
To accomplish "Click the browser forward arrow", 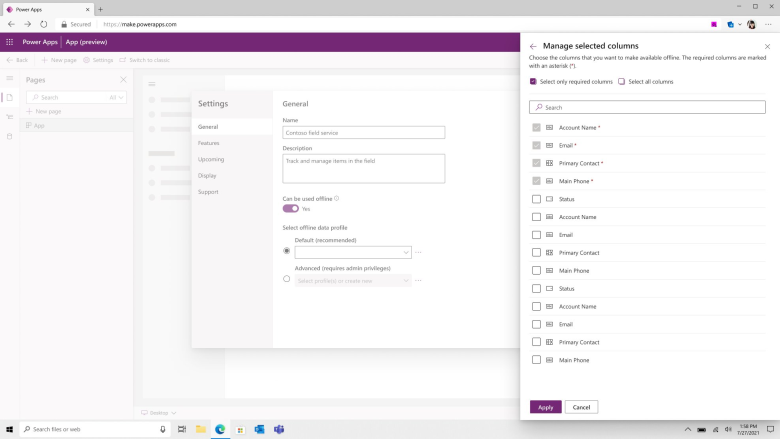I will coord(27,24).
